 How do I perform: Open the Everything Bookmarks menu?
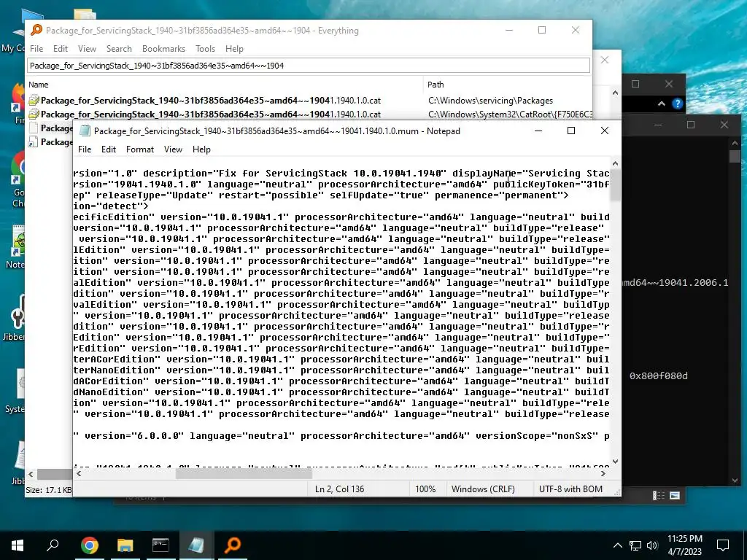(163, 49)
